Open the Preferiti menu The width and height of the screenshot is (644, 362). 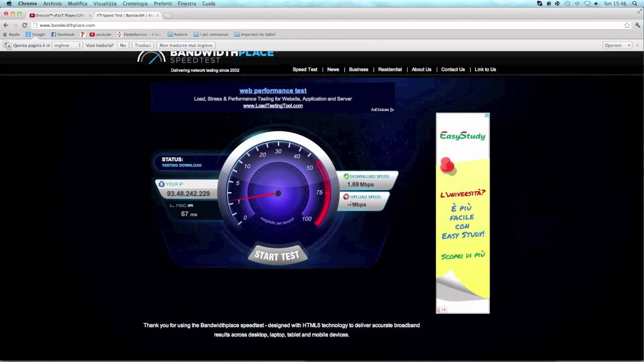(163, 4)
